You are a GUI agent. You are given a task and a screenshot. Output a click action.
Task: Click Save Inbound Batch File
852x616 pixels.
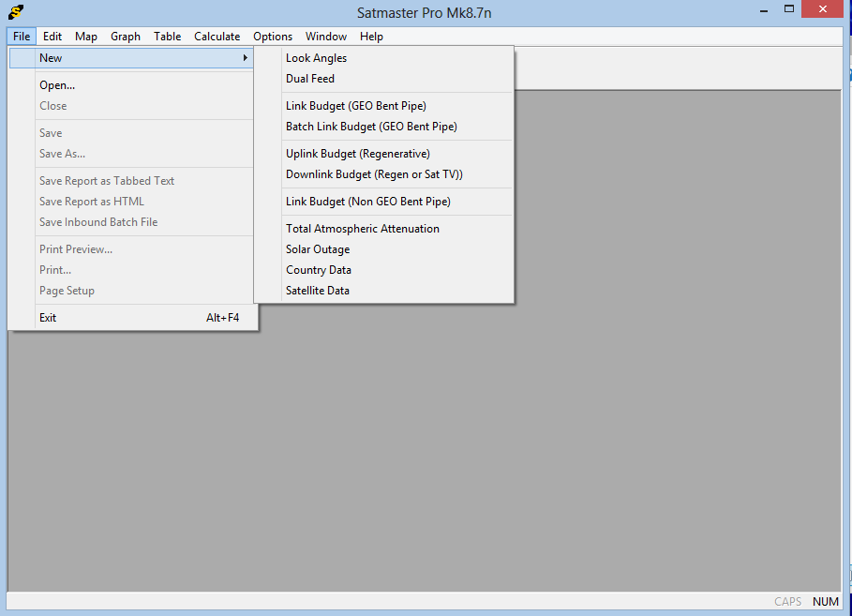tap(131, 222)
